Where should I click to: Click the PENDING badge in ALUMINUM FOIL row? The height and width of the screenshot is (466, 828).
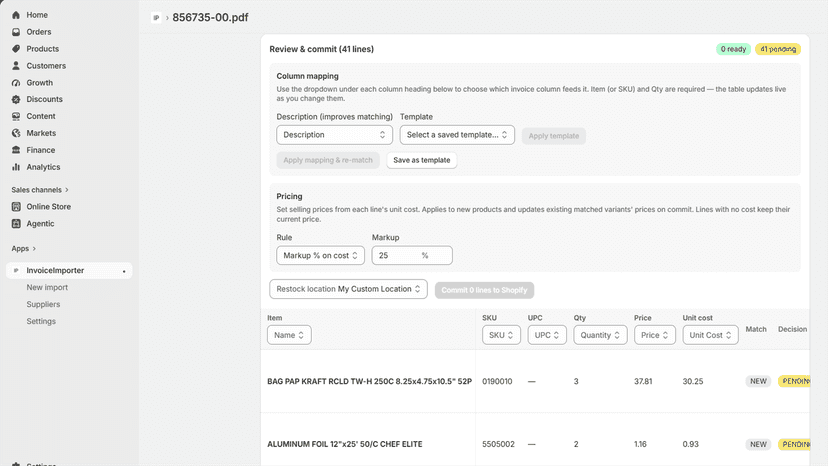[x=794, y=444]
